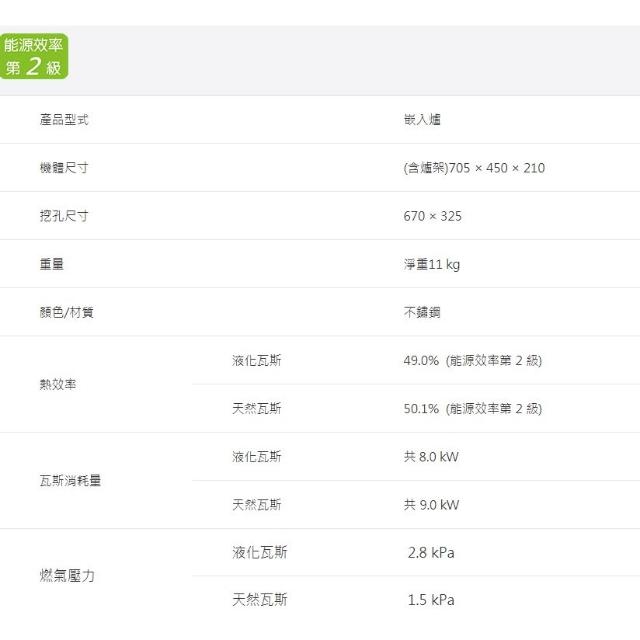This screenshot has width=640, height=640.
Task: Click the green 能源效率第2級 badge
Action: coord(34,56)
